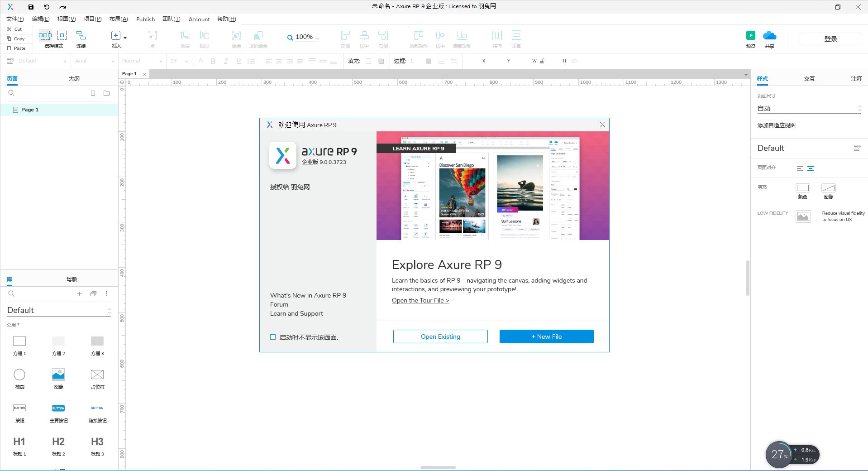Toggle Low Fidelity mode image icon
The height and width of the screenshot is (471, 868).
click(x=803, y=216)
